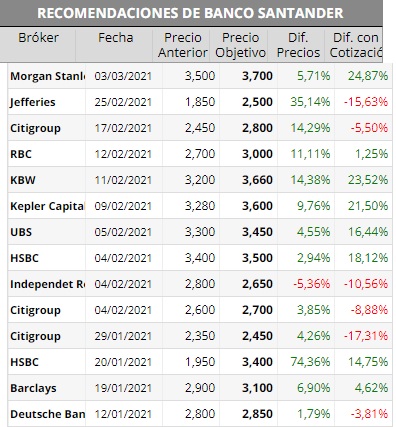Select the Precio Anterior column header

coord(183,45)
